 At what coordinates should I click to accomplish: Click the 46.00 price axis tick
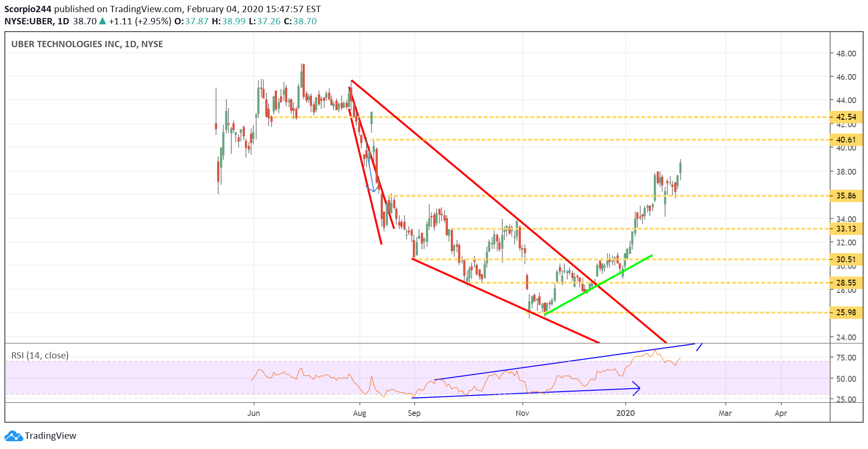pos(846,77)
